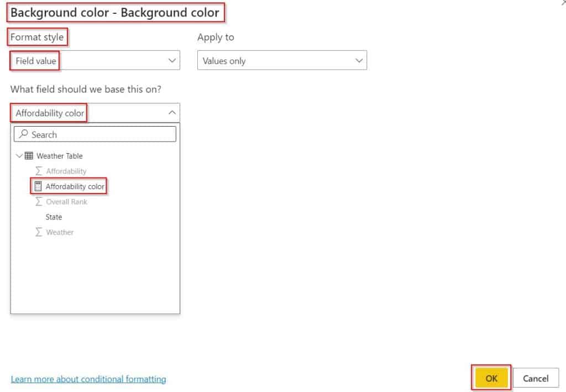Collapse the Weather Table tree node
Viewport: 566px width, 392px height.
click(x=19, y=156)
